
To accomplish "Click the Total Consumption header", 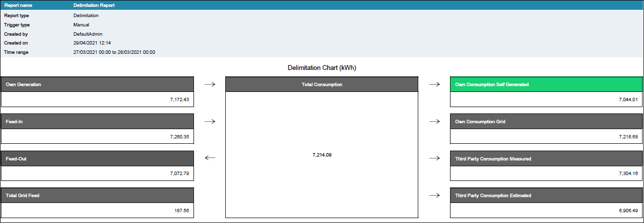I will point(322,85).
